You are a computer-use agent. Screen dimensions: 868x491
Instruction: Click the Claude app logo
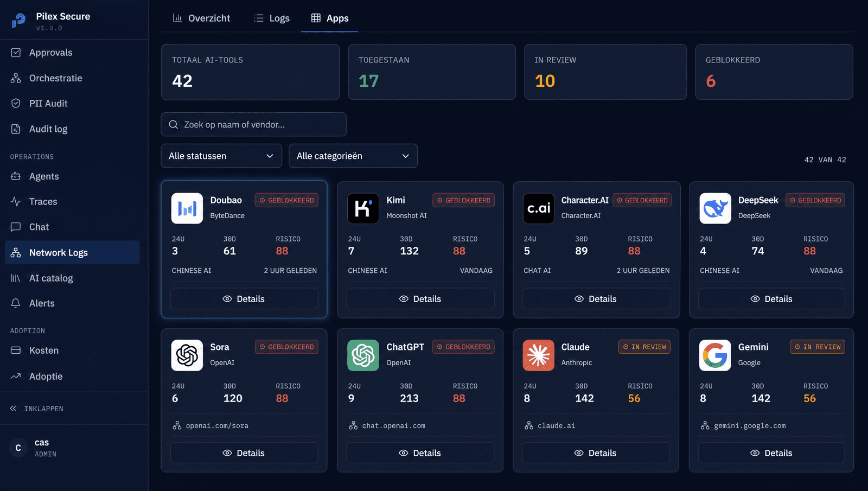(x=539, y=355)
